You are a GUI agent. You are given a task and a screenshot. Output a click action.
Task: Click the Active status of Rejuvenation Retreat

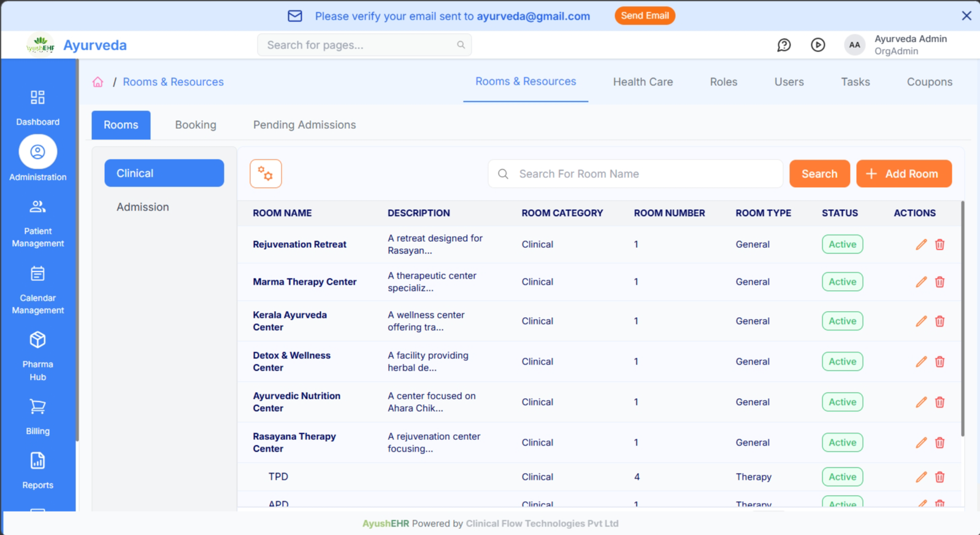[842, 244]
